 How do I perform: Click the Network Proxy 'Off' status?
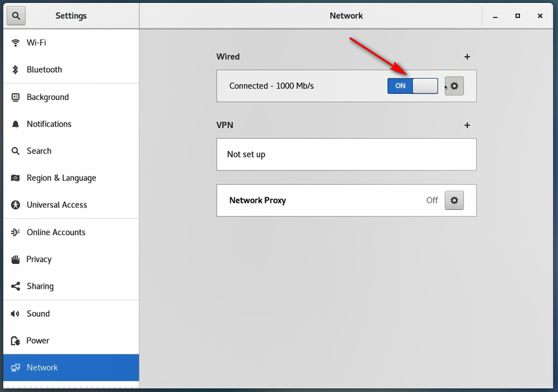point(432,201)
